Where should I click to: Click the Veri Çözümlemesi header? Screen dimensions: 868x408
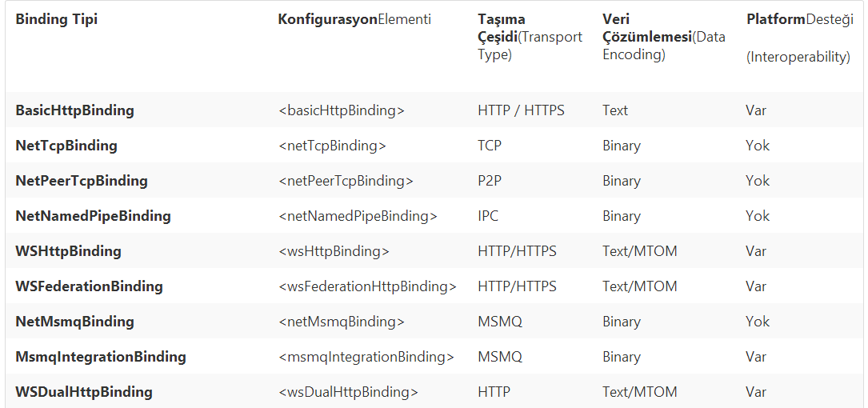coord(664,37)
